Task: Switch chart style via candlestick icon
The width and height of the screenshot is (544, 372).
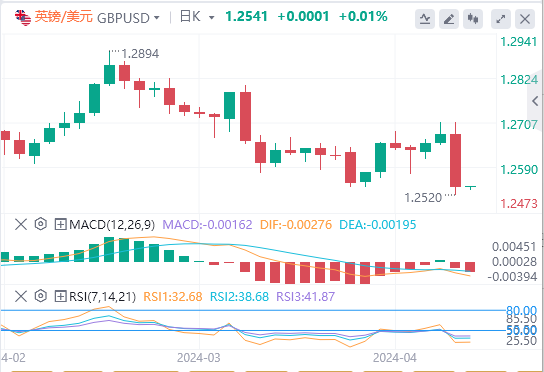Action: [473, 18]
